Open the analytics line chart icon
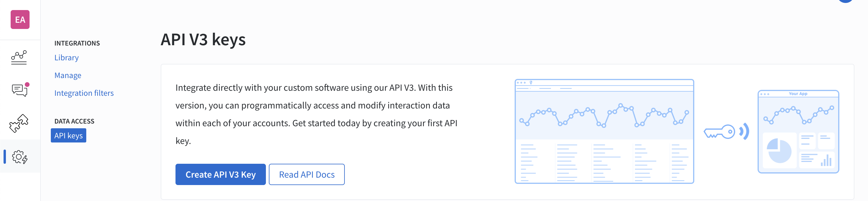868x201 pixels. pyautogui.click(x=19, y=57)
